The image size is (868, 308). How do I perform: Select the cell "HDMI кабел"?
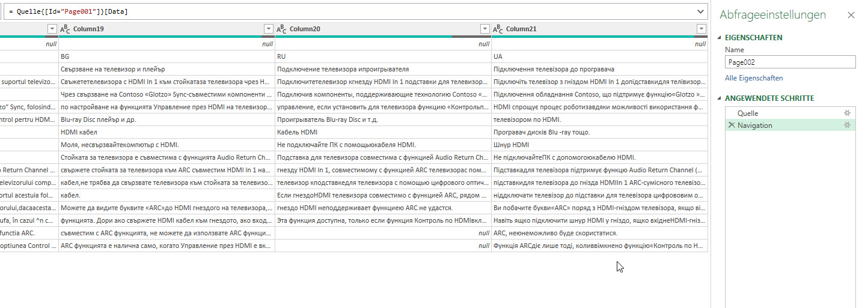coord(167,132)
